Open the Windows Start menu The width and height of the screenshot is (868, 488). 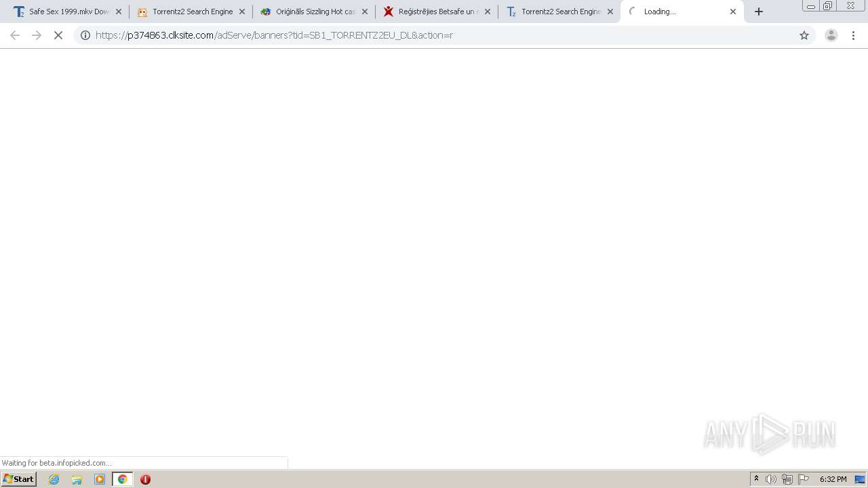pyautogui.click(x=19, y=479)
